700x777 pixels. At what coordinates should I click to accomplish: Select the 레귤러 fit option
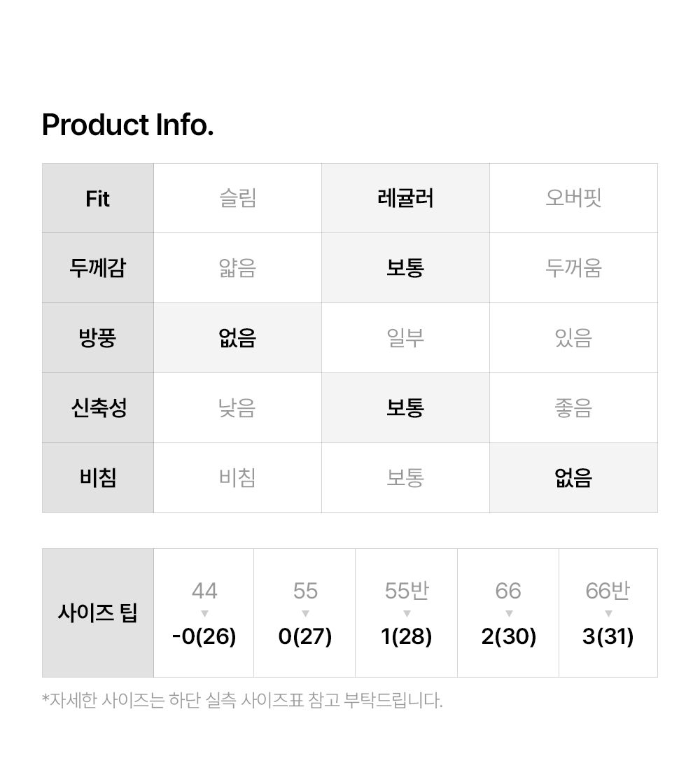405,198
